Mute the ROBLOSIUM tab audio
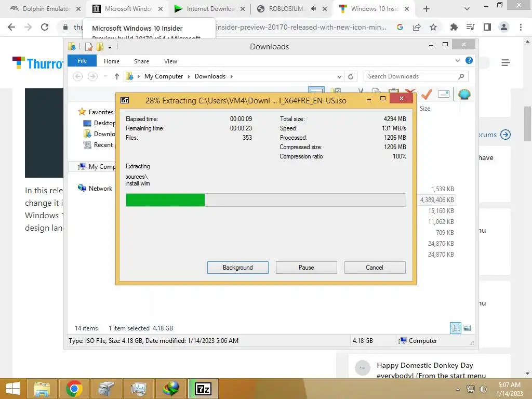 point(313,9)
